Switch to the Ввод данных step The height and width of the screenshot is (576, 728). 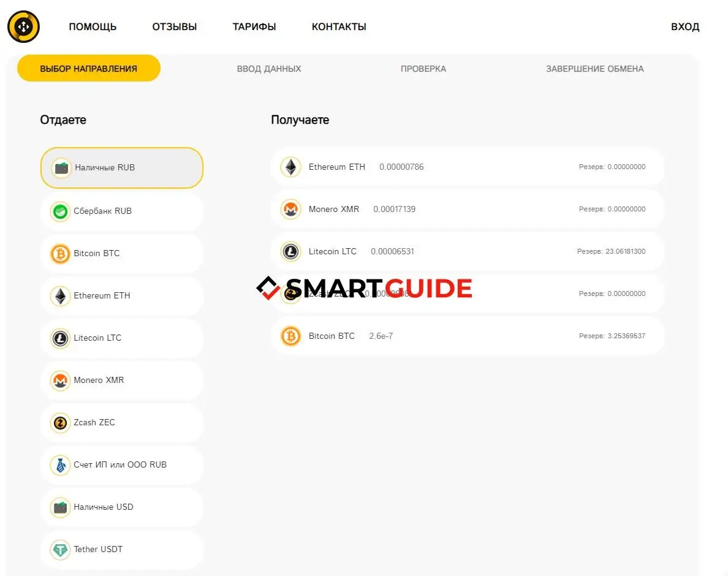click(x=269, y=69)
